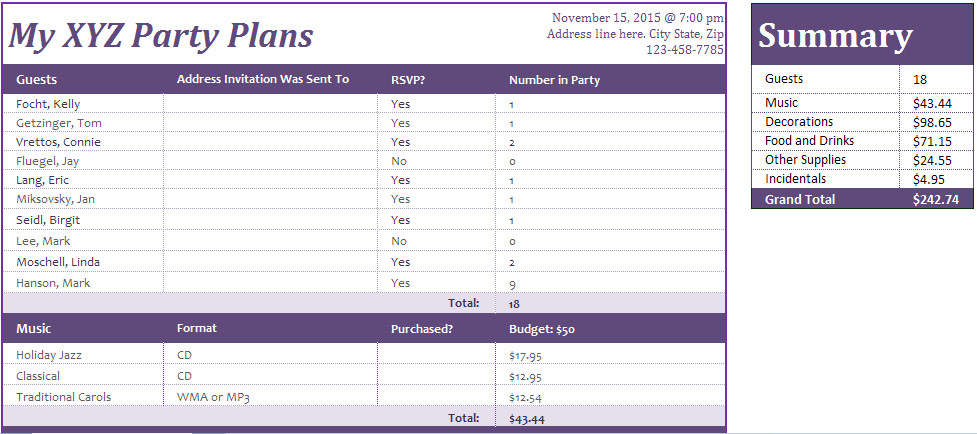Select Hanson, Mark's number in party cell
The height and width of the screenshot is (434, 977).
pyautogui.click(x=611, y=283)
